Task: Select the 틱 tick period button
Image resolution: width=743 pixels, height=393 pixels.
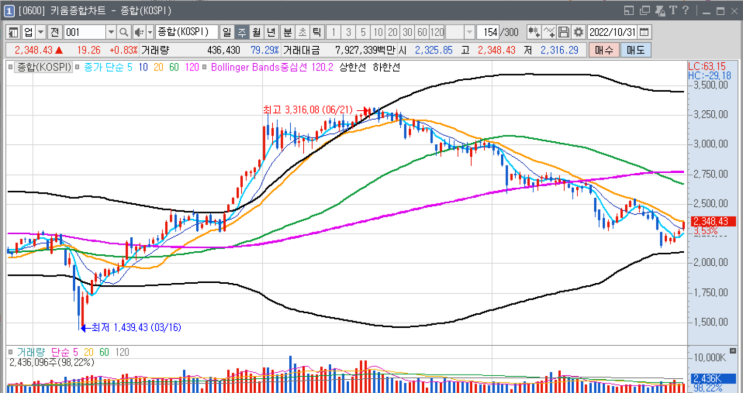Action: click(x=317, y=32)
